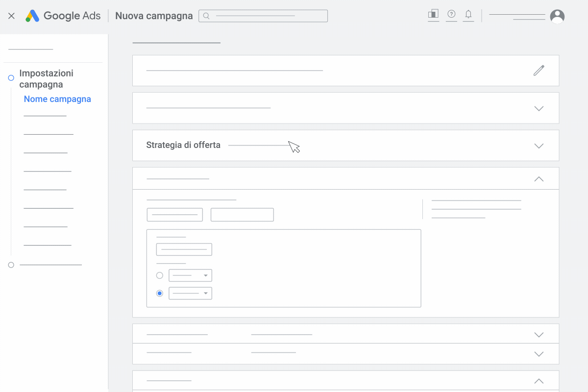Click the account profile avatar

(557, 16)
